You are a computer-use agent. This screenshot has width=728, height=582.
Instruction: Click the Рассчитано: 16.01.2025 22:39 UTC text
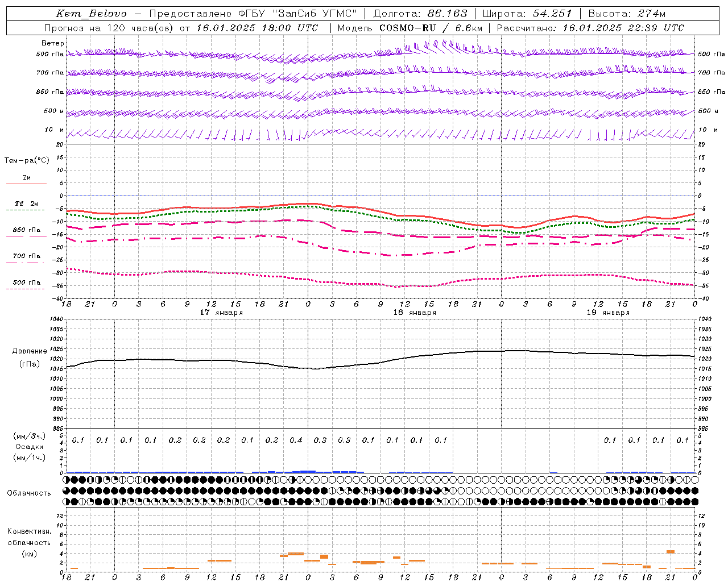click(x=590, y=28)
